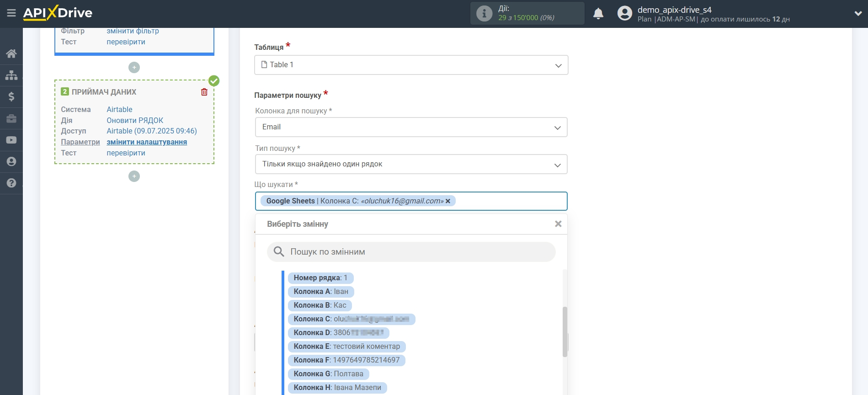Select Колонка F: 1497649785214697 variable
The width and height of the screenshot is (868, 395).
346,360
